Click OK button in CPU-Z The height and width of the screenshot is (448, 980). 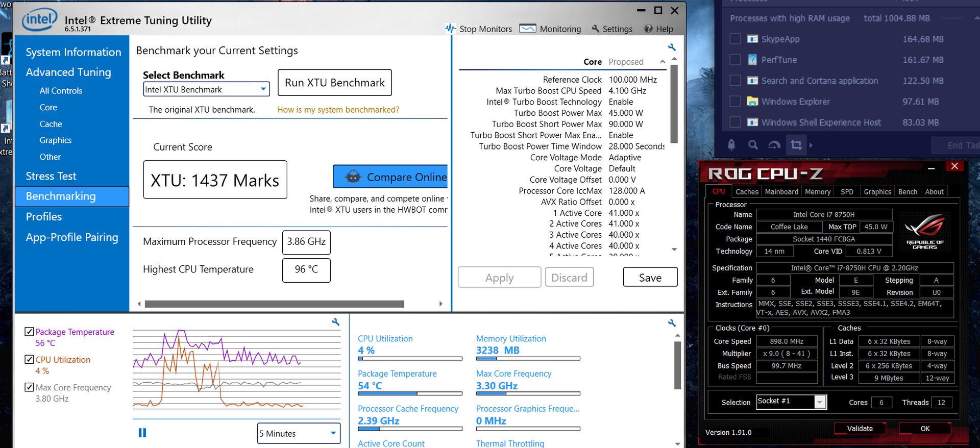tap(925, 429)
